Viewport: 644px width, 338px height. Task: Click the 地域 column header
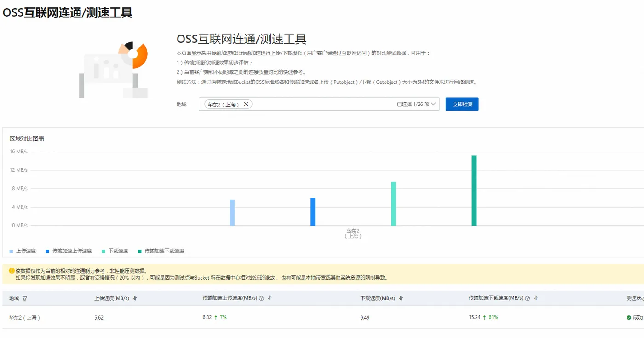point(14,298)
